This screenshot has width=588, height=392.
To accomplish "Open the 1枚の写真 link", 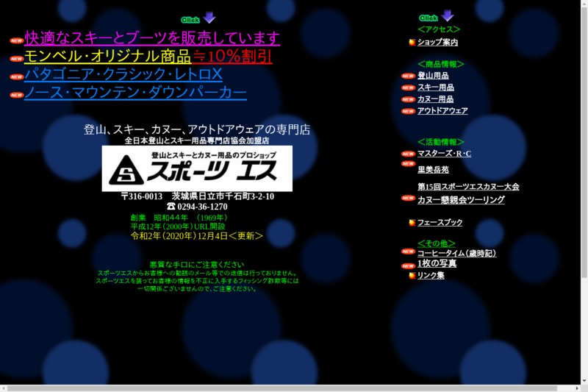I will click(437, 263).
